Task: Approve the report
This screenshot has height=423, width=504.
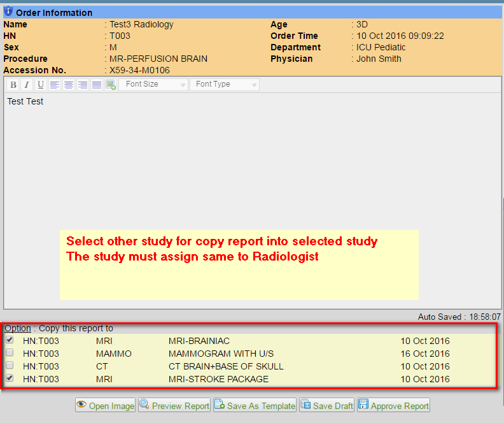Action: point(394,405)
